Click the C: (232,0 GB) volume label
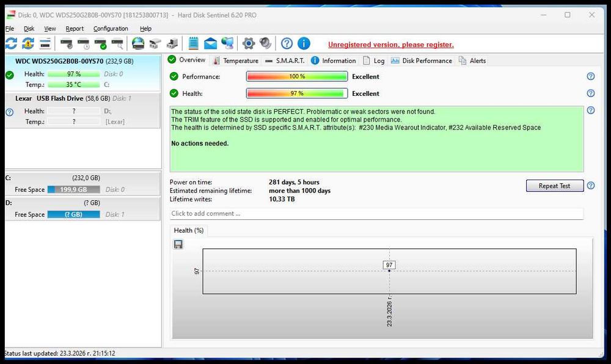 tap(53, 178)
